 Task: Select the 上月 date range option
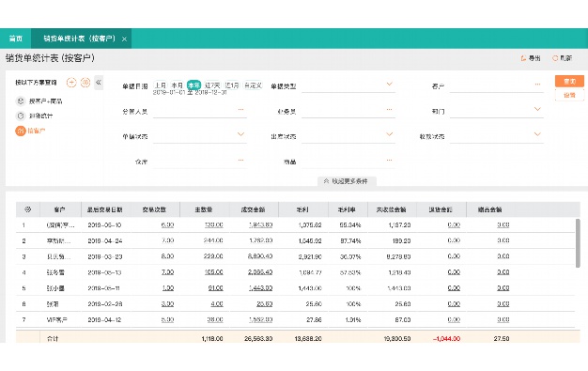[161, 85]
